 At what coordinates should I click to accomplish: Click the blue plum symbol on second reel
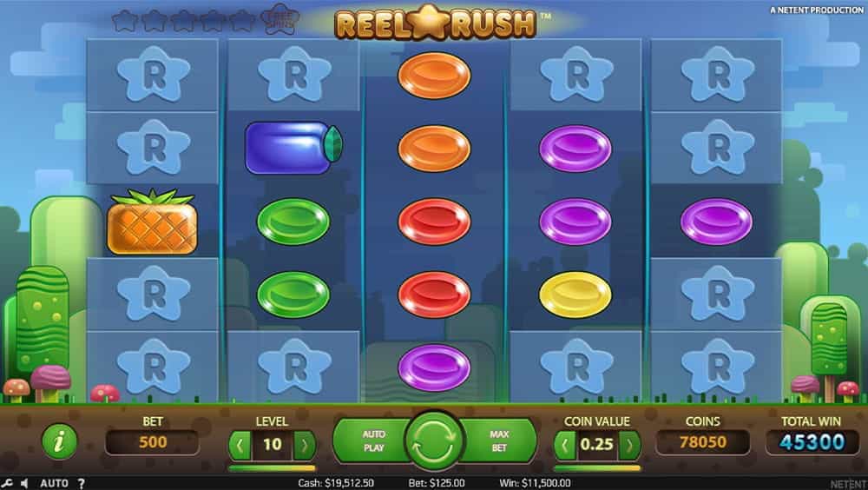point(293,148)
